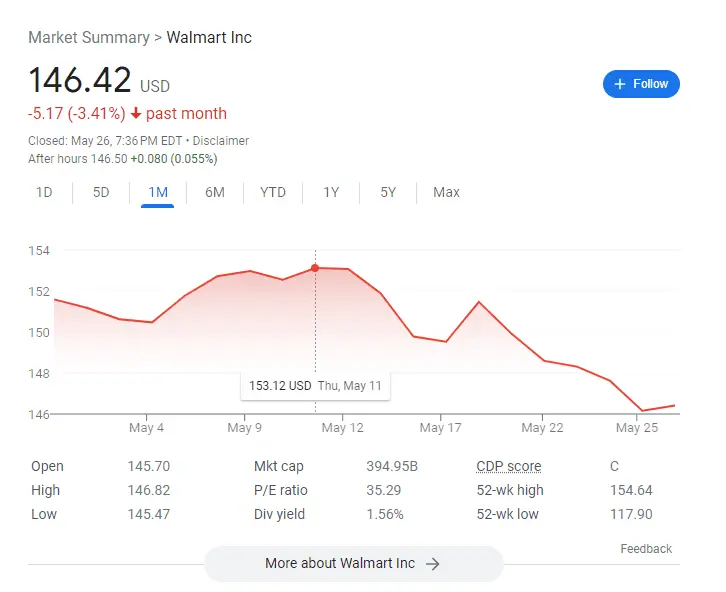726x592 pixels.
Task: Click the red marker dot on chart
Action: [315, 268]
